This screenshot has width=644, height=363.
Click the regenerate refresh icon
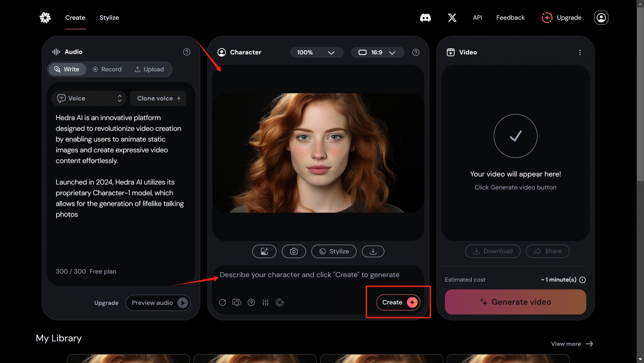(223, 302)
